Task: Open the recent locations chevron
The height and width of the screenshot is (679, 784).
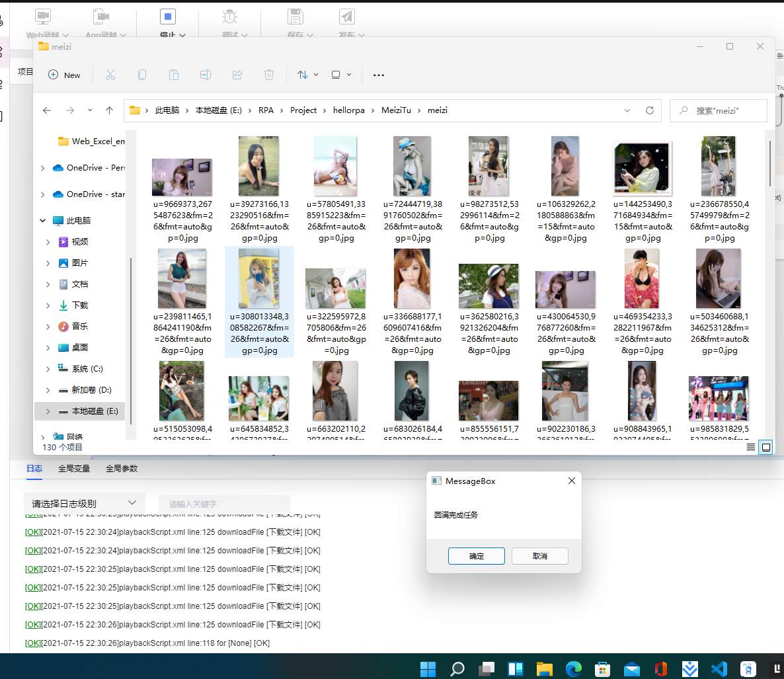Action: click(90, 110)
